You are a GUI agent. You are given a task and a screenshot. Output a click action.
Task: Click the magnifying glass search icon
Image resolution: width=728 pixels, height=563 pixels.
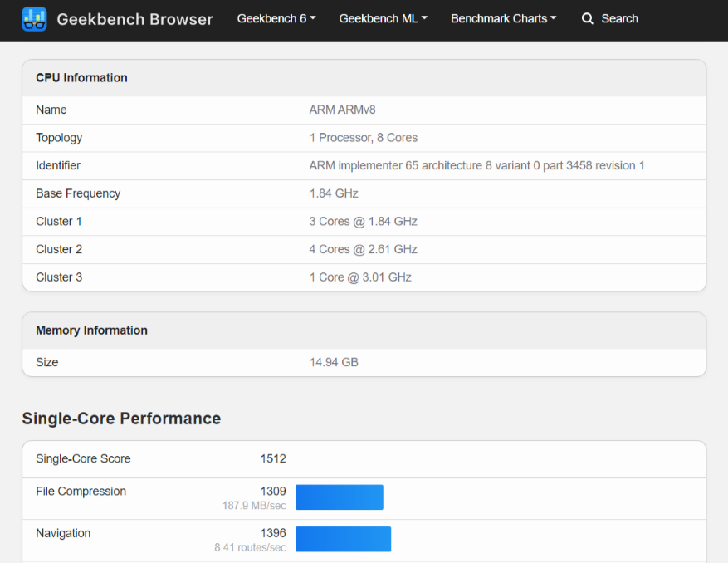point(588,18)
